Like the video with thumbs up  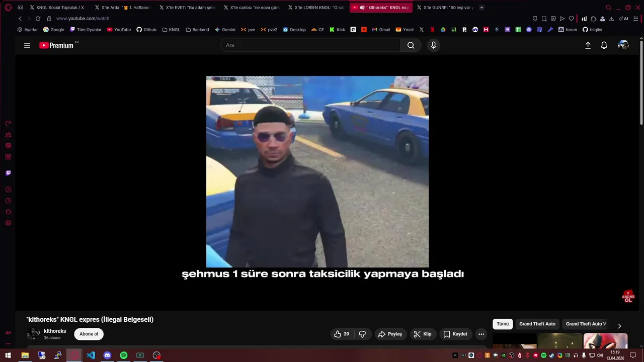342,334
